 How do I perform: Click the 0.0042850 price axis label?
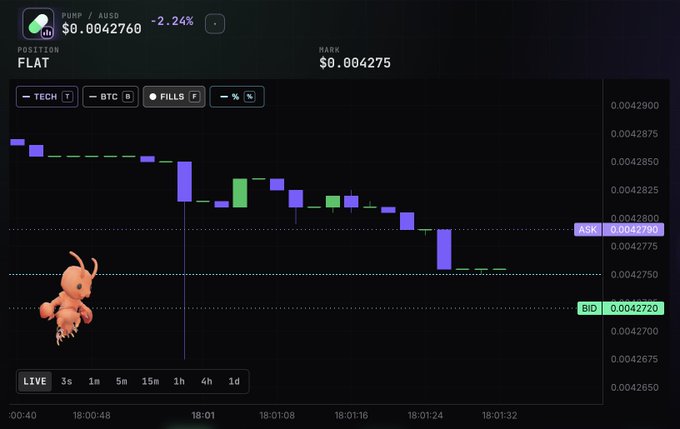coord(634,162)
